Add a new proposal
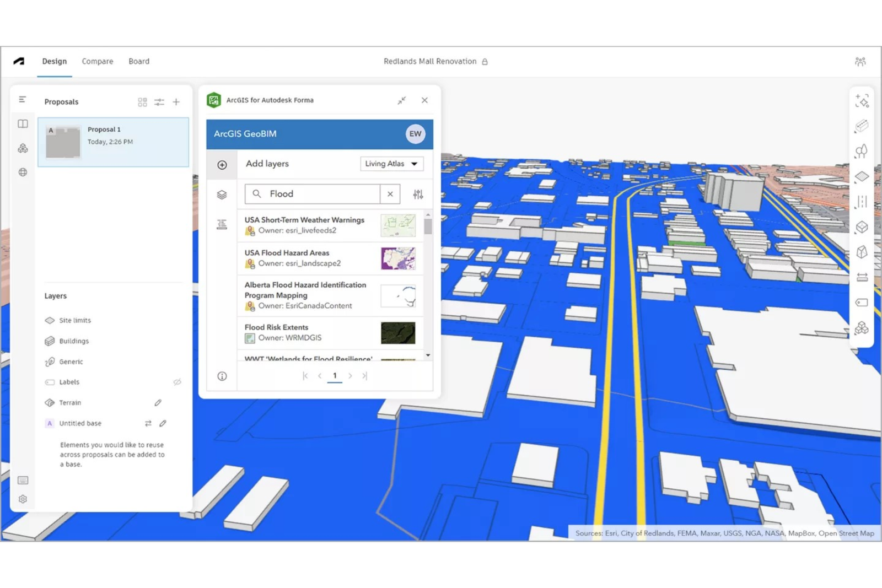Screen dimensions: 882x588 176,102
